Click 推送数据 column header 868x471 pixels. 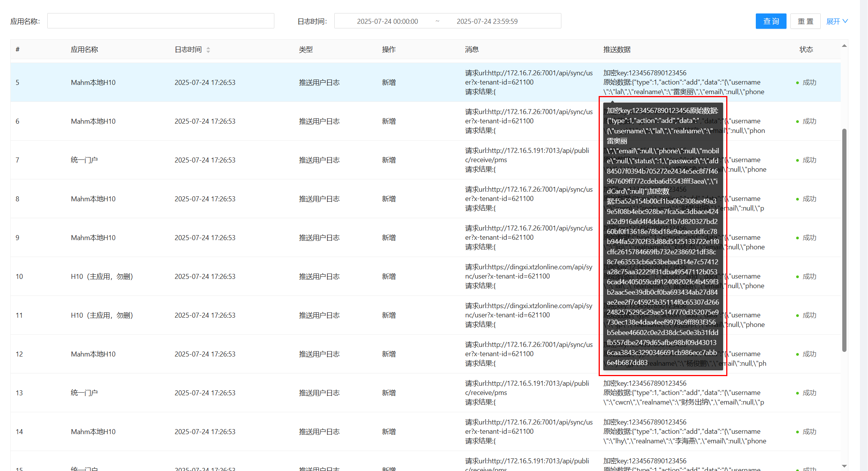click(617, 50)
